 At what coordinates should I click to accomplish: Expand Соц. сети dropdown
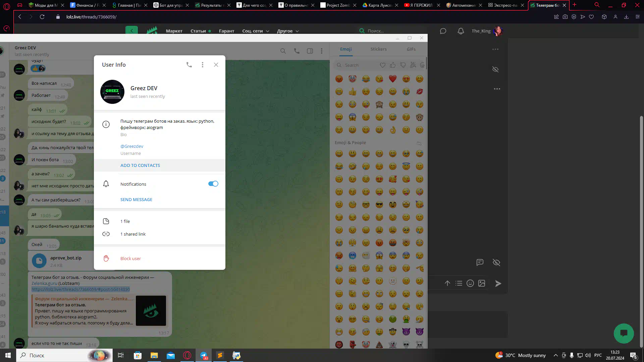tap(256, 31)
